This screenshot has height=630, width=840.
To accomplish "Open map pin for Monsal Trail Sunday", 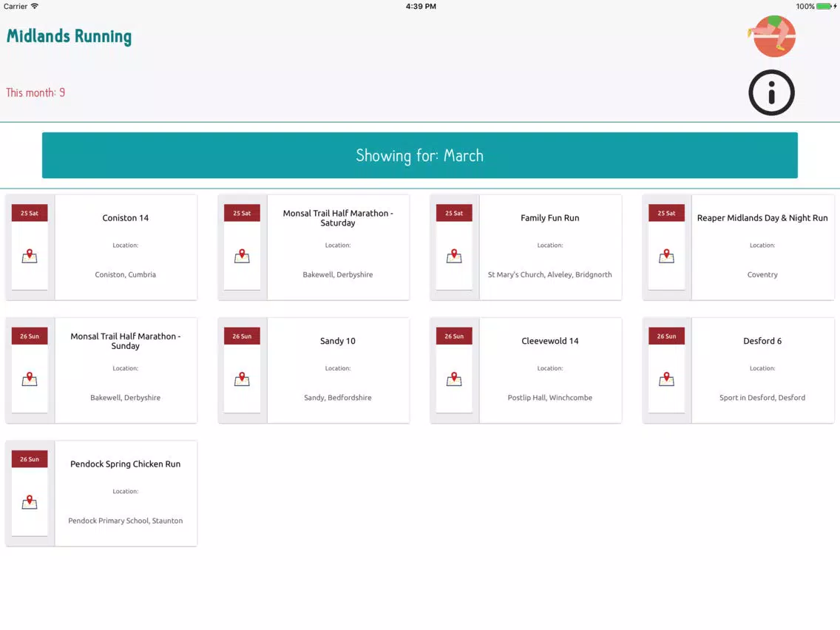I will 30,379.
